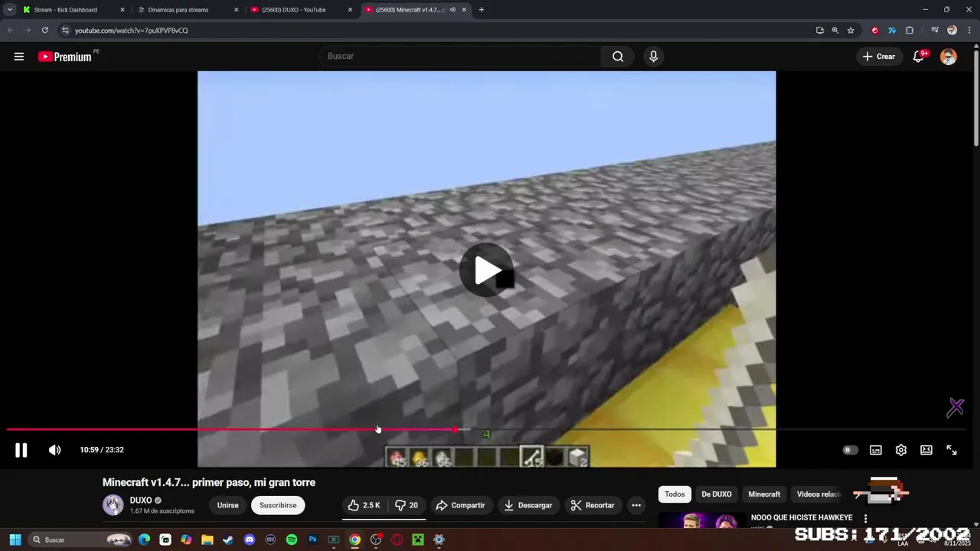Open the tab search dropdown
The image size is (980, 551).
pyautogui.click(x=9, y=10)
